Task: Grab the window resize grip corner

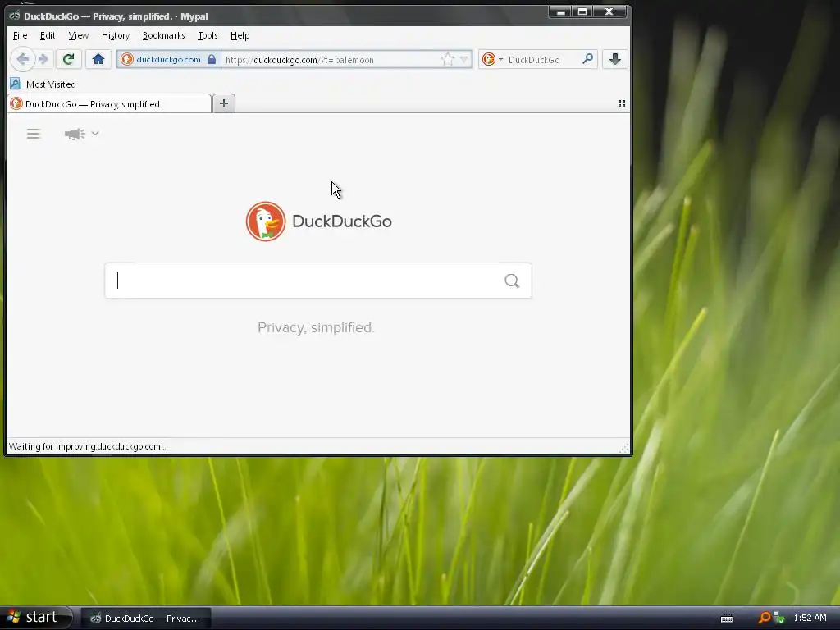Action: click(624, 448)
